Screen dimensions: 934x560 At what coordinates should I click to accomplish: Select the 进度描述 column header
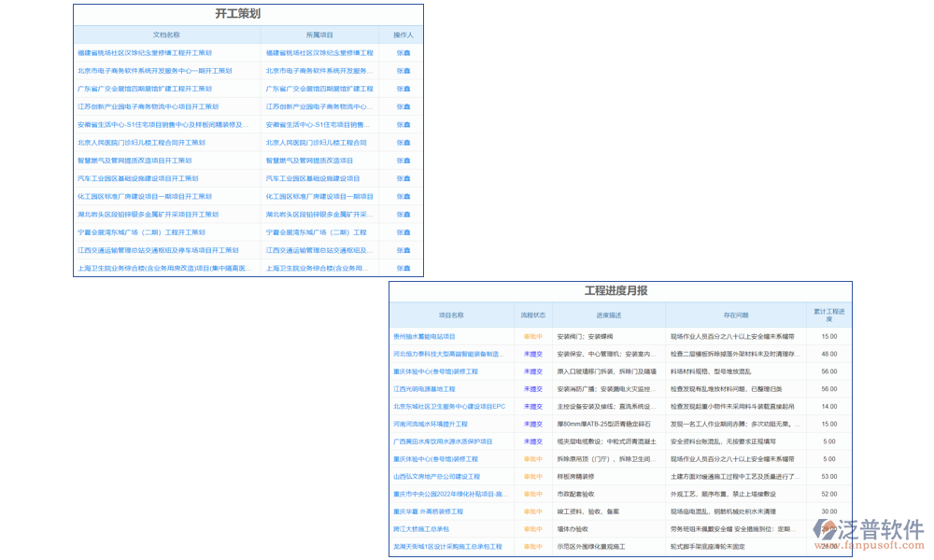[609, 315]
